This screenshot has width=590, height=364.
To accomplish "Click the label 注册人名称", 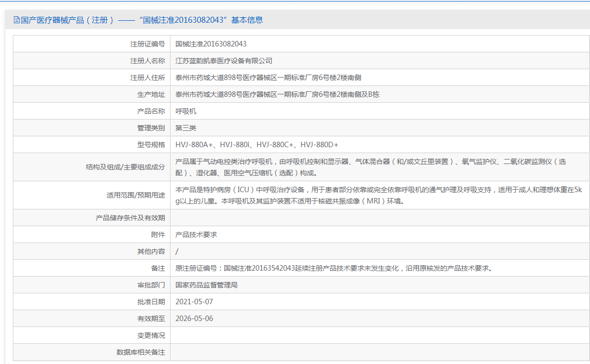I will (x=147, y=61).
